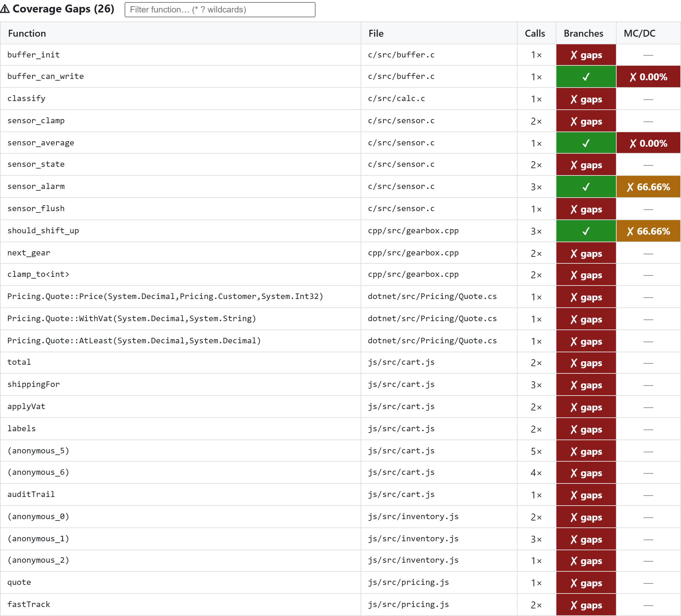Click the green check badge for buffer_can_write
681x616 pixels.
click(586, 77)
